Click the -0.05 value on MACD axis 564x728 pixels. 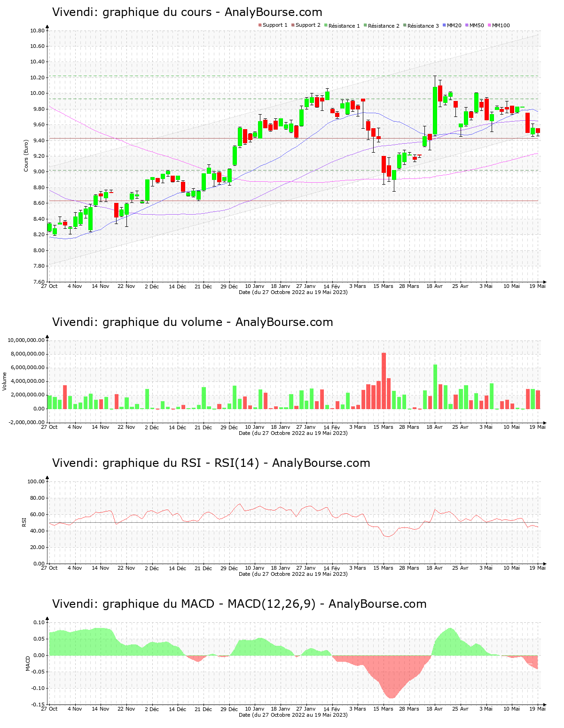point(39,672)
